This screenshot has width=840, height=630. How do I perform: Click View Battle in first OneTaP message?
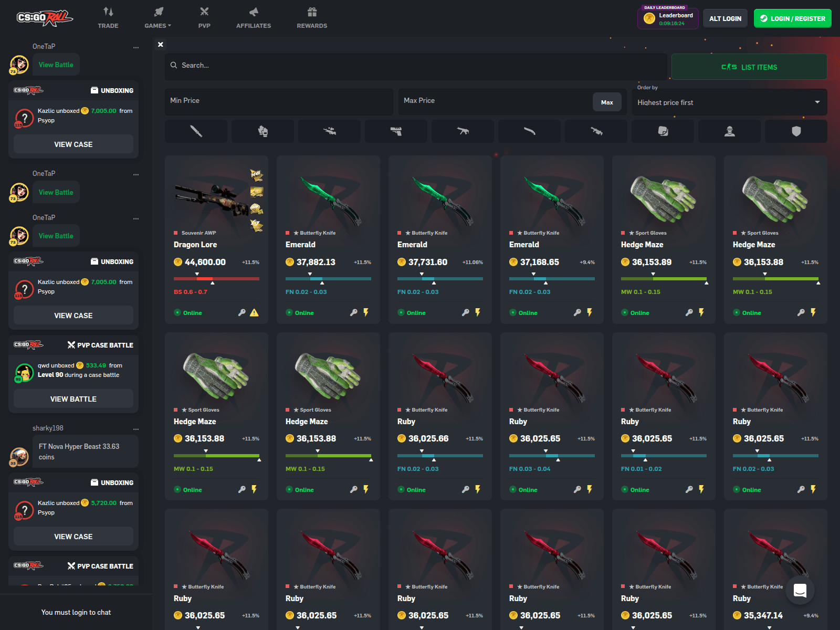point(56,65)
